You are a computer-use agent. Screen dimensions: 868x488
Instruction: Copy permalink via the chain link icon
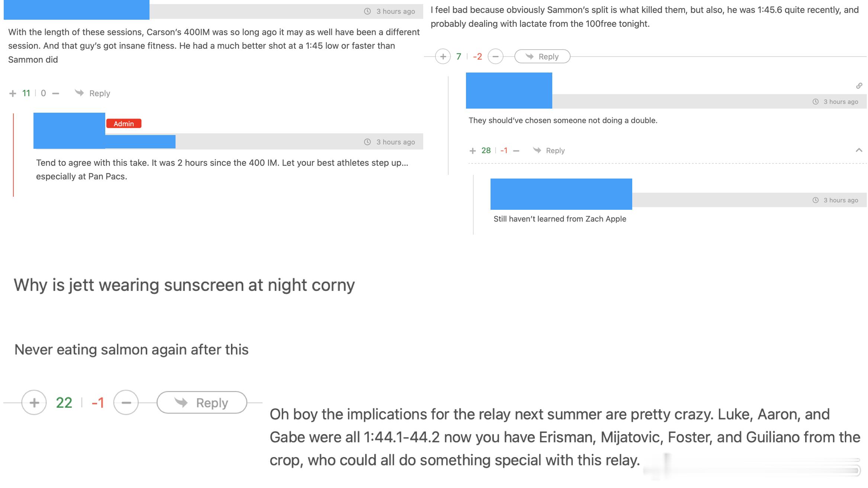[x=859, y=86]
